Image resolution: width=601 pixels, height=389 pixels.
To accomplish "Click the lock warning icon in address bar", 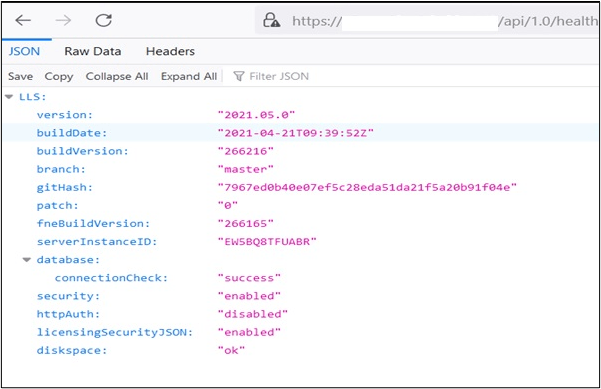I will tap(271, 20).
